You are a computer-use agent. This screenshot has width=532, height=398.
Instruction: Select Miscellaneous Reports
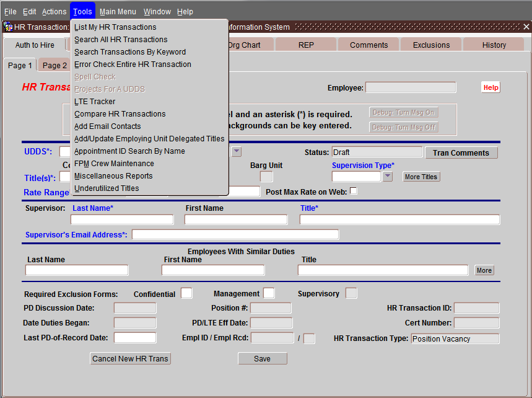149,176
